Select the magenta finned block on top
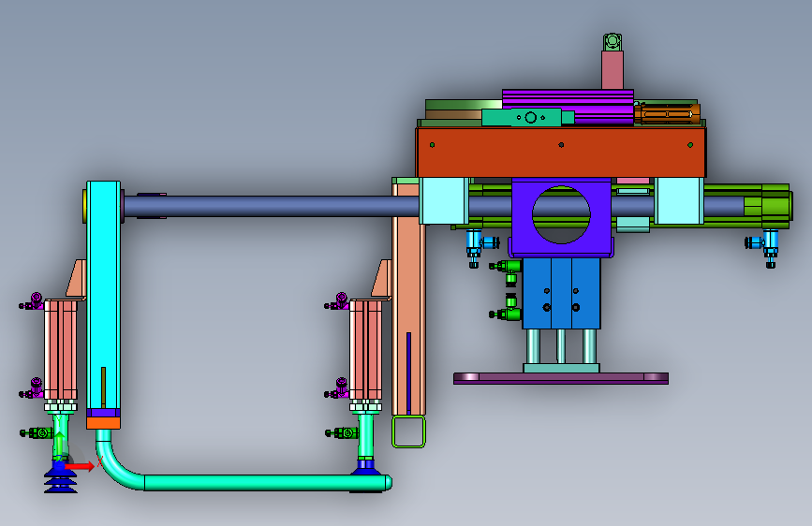The image size is (812, 526). click(568, 106)
